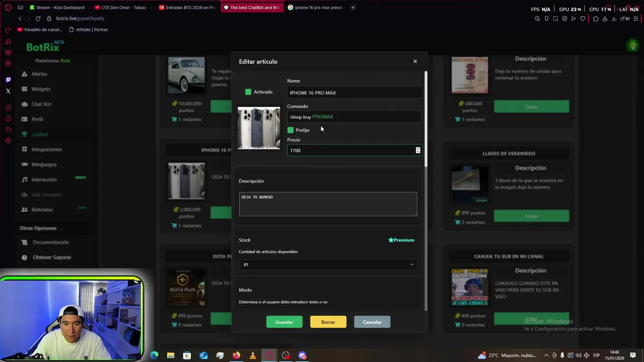Save the article with Guardar
This screenshot has height=362, width=644.
[284, 322]
